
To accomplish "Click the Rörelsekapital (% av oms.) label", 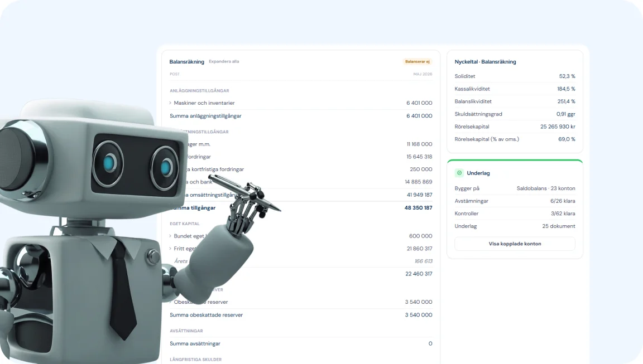I will click(x=487, y=139).
